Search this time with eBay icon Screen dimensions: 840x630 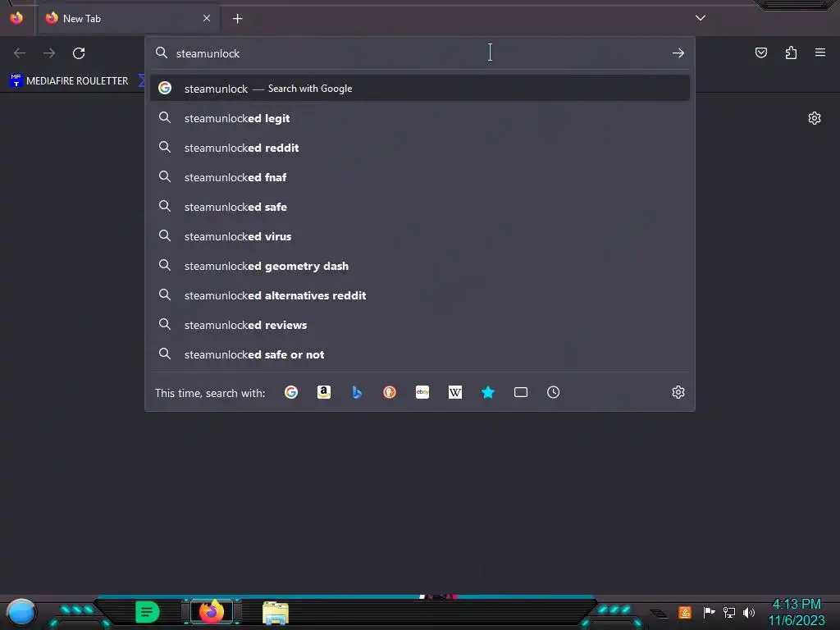422,392
